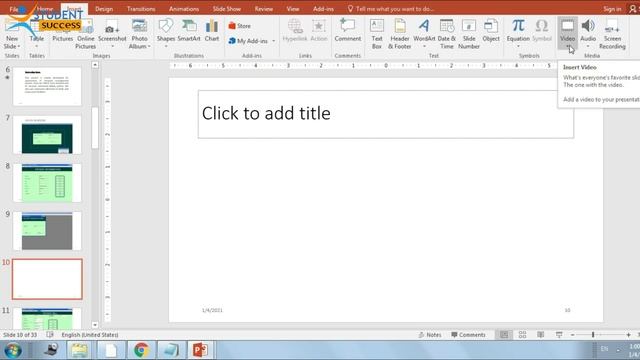The width and height of the screenshot is (640, 360).
Task: Click the spell check status icon
Action: click(x=50, y=335)
